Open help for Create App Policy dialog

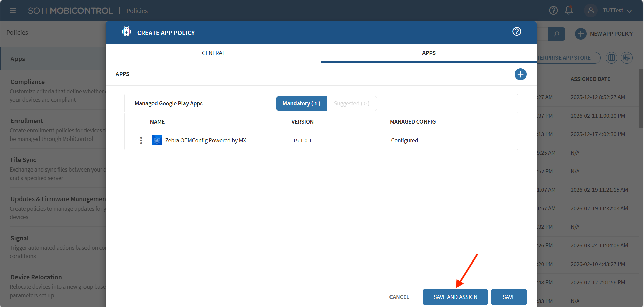(x=517, y=32)
